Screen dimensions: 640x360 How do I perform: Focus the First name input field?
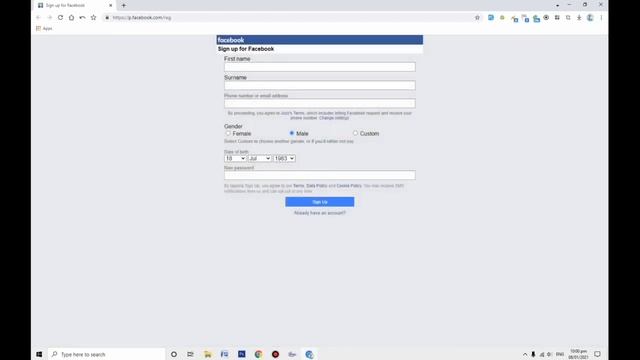coord(320,67)
